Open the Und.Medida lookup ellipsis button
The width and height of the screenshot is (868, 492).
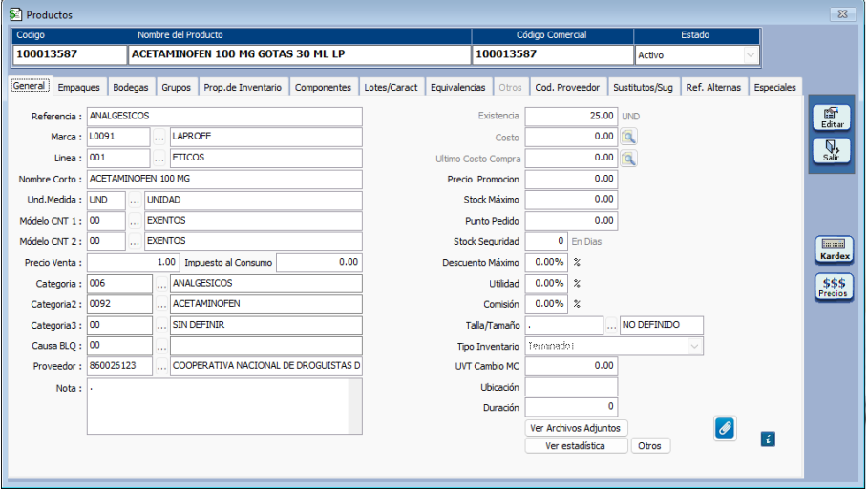tap(135, 200)
